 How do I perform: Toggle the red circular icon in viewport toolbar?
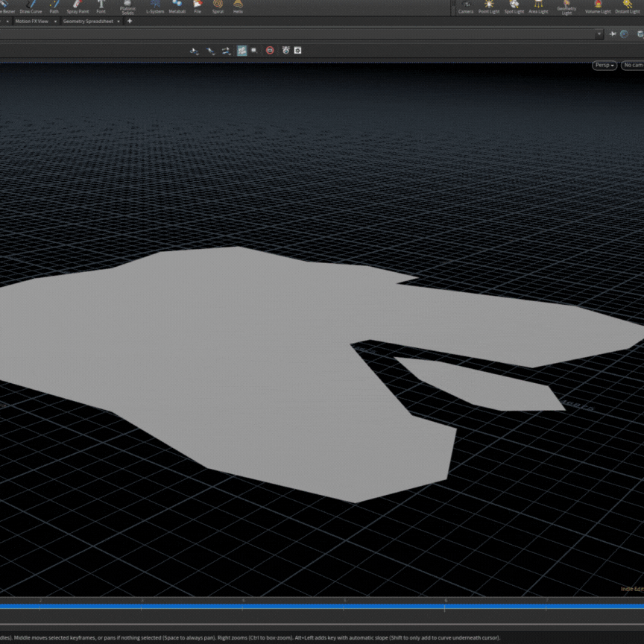270,51
